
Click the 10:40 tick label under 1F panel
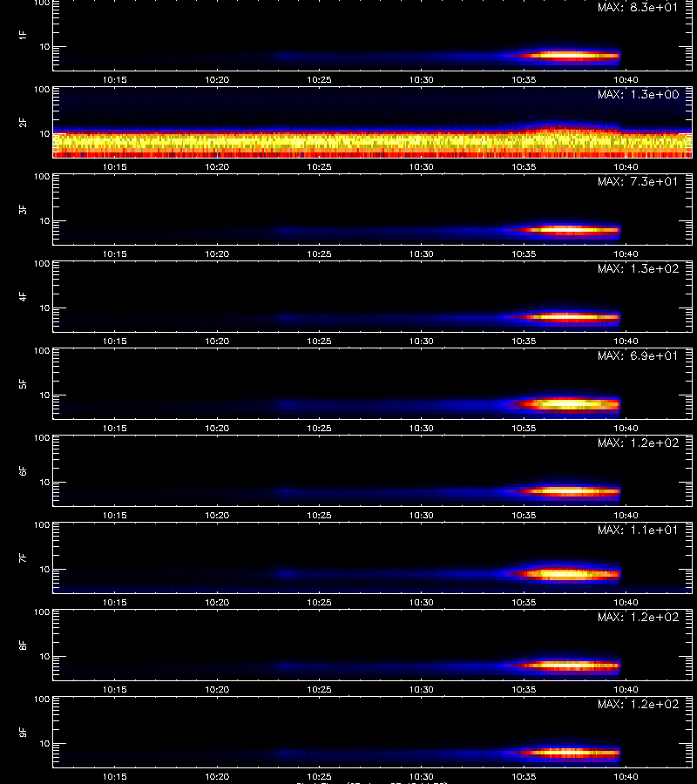626,79
